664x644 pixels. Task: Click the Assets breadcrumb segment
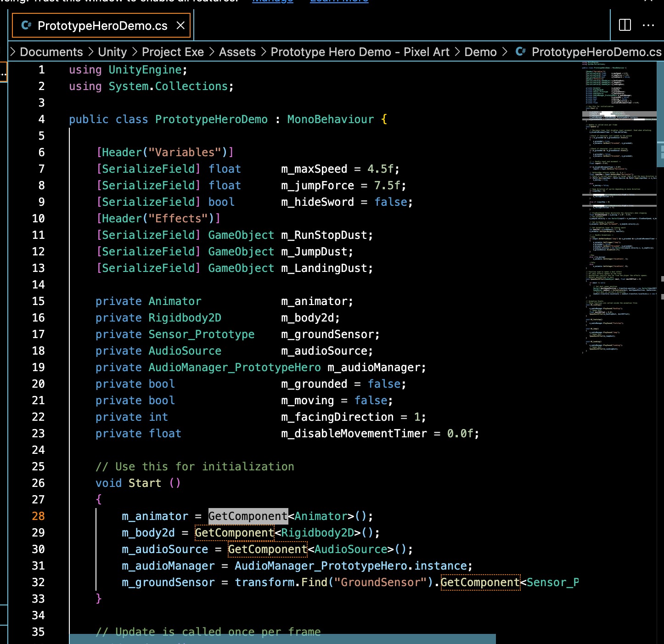[x=237, y=52]
